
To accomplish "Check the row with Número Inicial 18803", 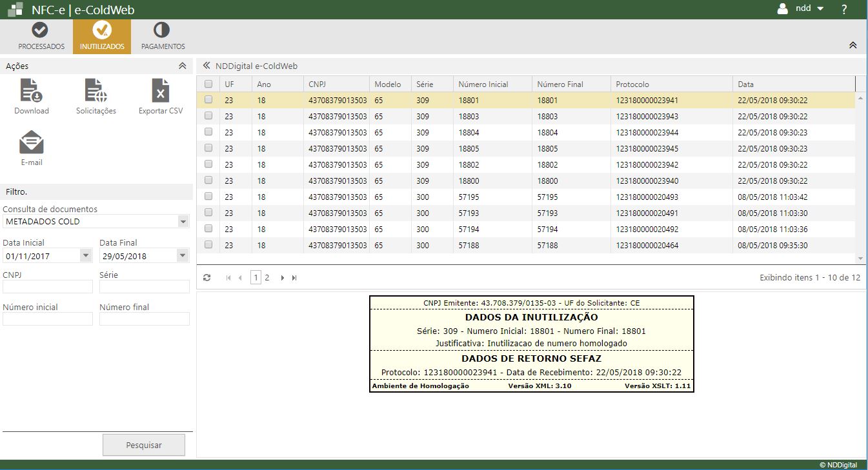I will click(208, 116).
